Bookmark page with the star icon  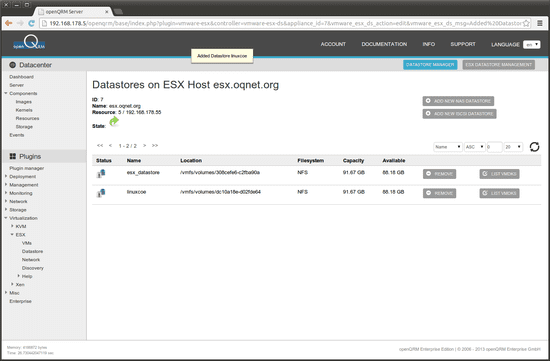pyautogui.click(x=526, y=24)
